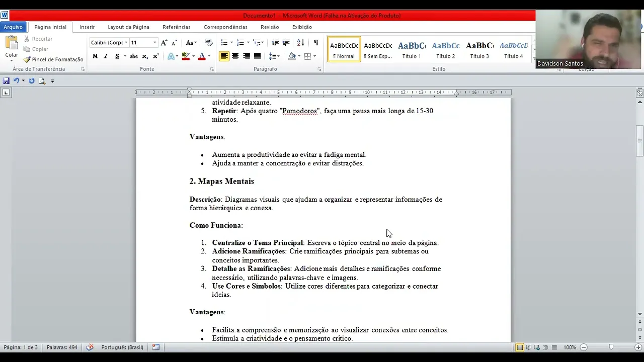644x362 pixels.
Task: Click the Save icon in quick access toolbar
Action: [6, 81]
